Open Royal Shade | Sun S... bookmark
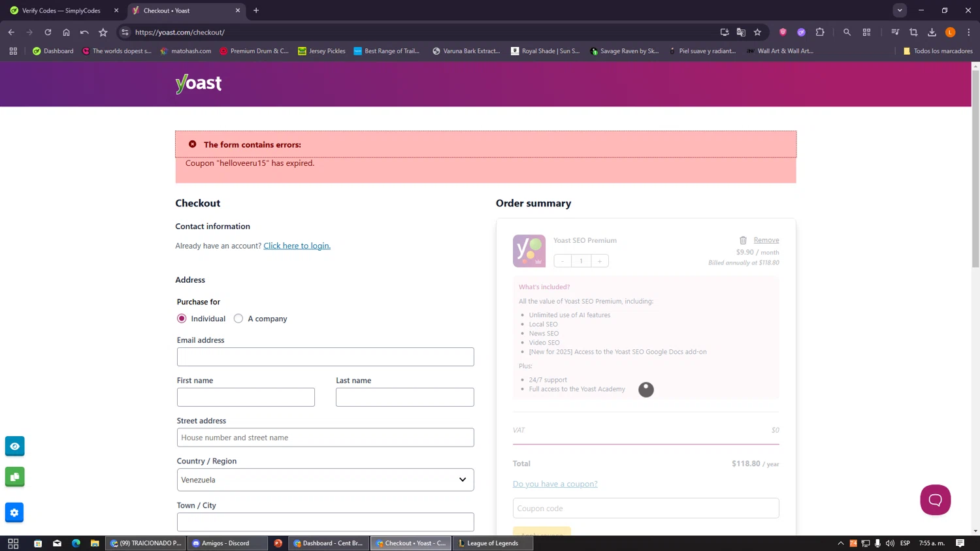 546,51
